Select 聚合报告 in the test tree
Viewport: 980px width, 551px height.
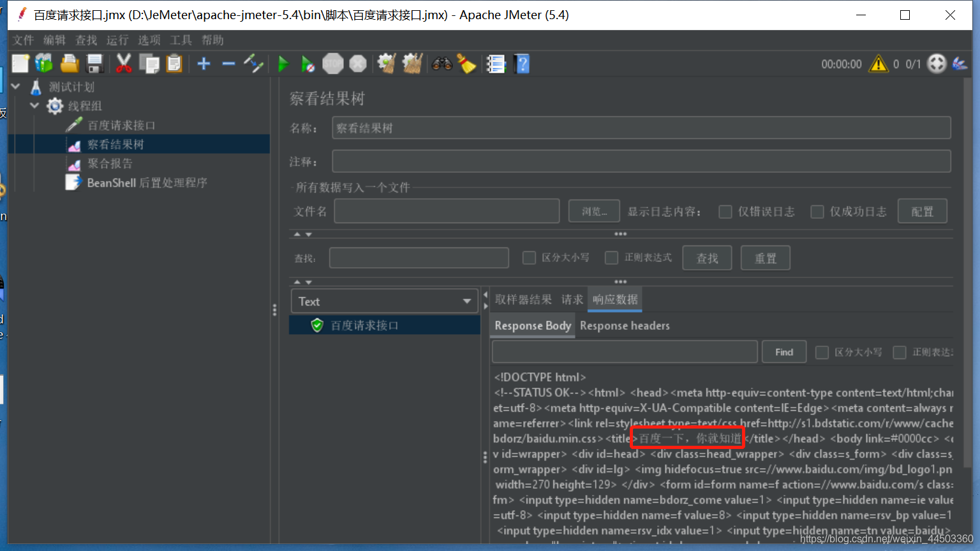click(x=110, y=163)
